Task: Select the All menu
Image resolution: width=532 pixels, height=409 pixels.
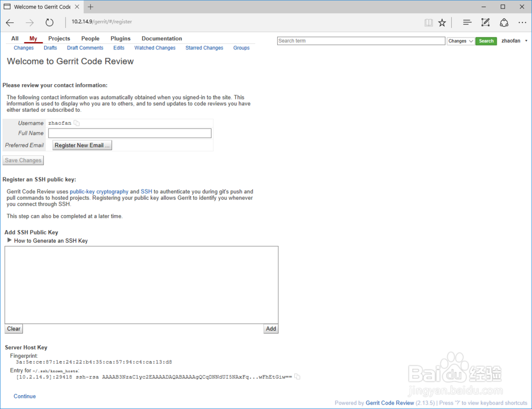Action: click(x=15, y=38)
